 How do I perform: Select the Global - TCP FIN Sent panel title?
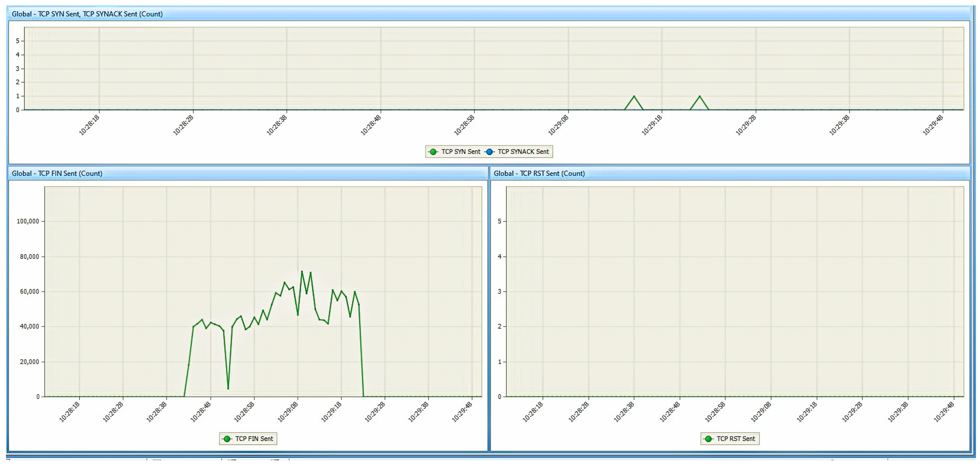tap(57, 173)
